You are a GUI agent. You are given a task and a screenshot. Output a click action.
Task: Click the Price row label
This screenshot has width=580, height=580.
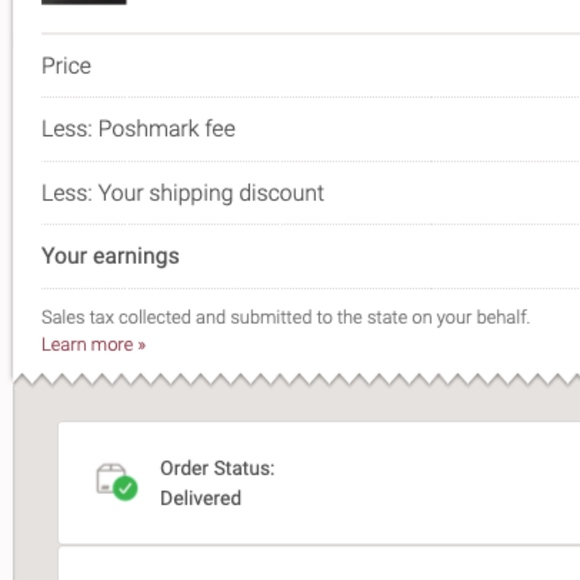tap(66, 66)
